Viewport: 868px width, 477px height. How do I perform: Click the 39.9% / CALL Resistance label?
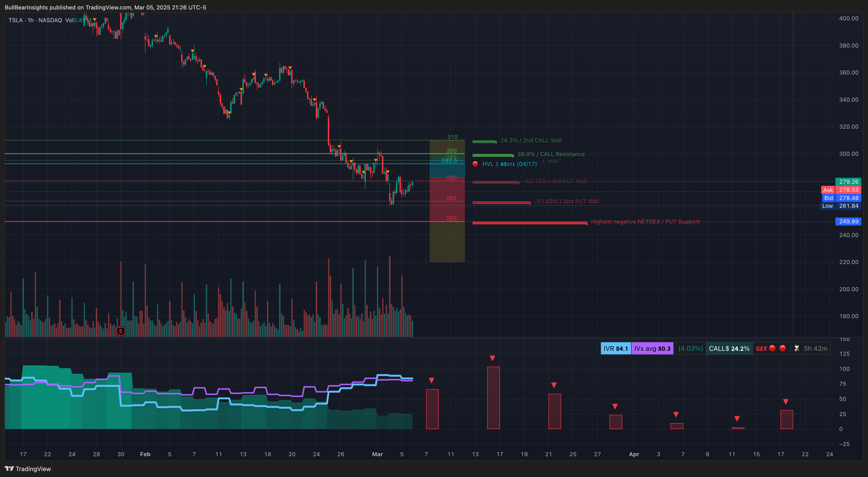pyautogui.click(x=551, y=154)
